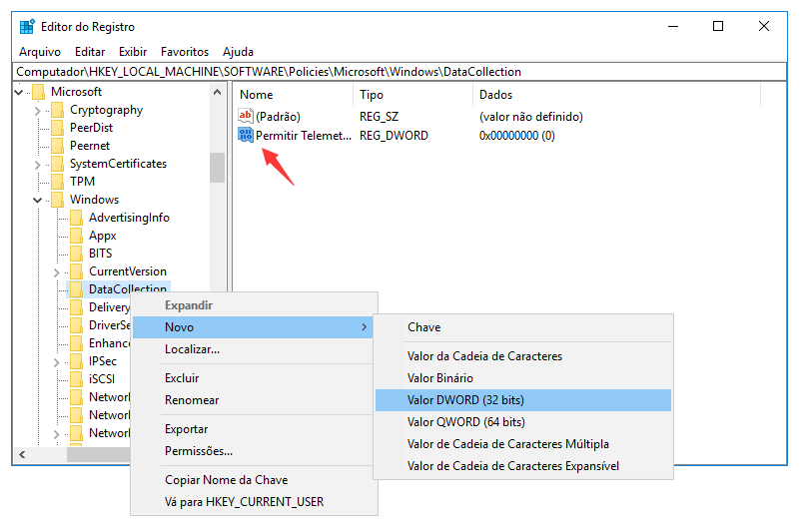The width and height of the screenshot is (812, 531).
Task: Click the tree pane vertical scrollbar thumb
Action: coord(217,168)
